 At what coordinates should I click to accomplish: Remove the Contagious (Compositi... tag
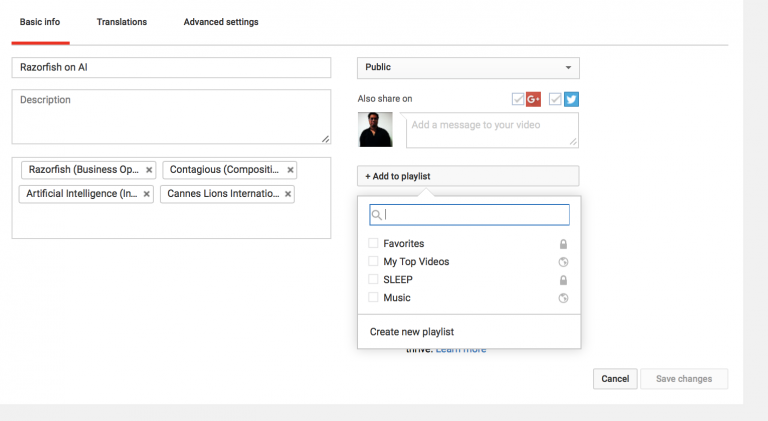coord(290,170)
